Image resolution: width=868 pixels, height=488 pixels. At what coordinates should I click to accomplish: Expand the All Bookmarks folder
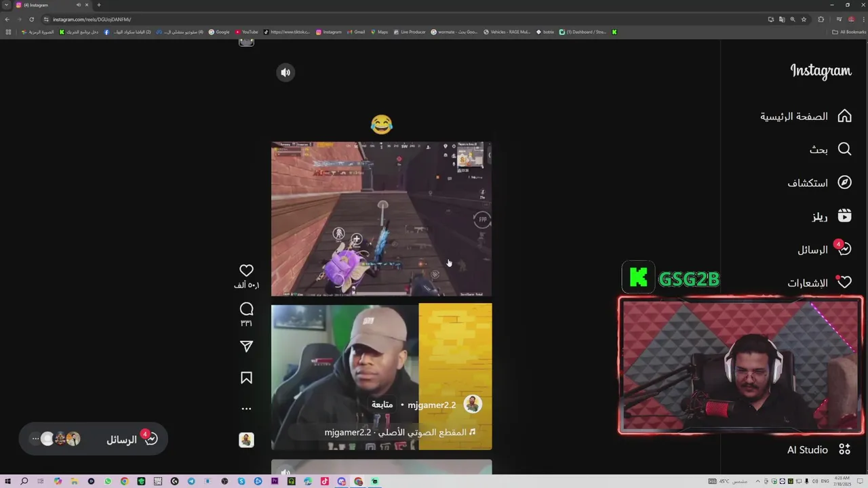pyautogui.click(x=849, y=32)
